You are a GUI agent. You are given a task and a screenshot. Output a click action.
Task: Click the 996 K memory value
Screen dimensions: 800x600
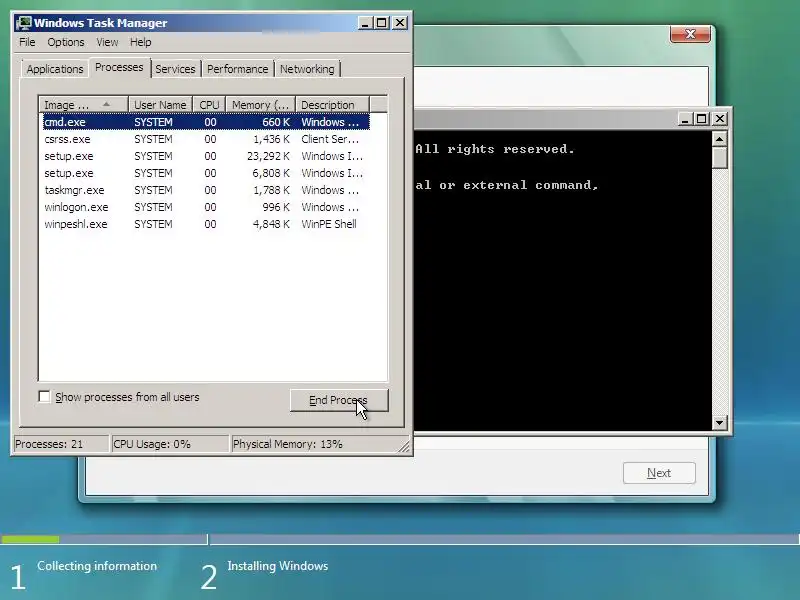pos(276,207)
